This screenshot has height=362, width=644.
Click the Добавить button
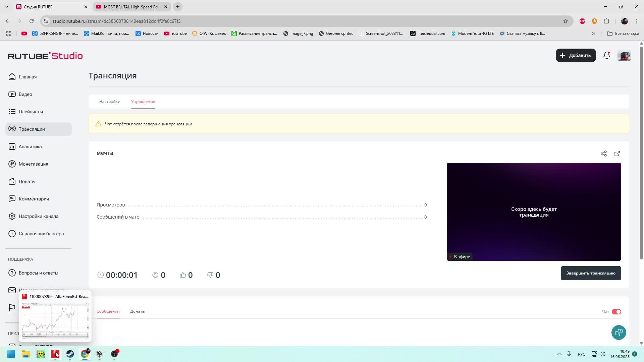576,55
